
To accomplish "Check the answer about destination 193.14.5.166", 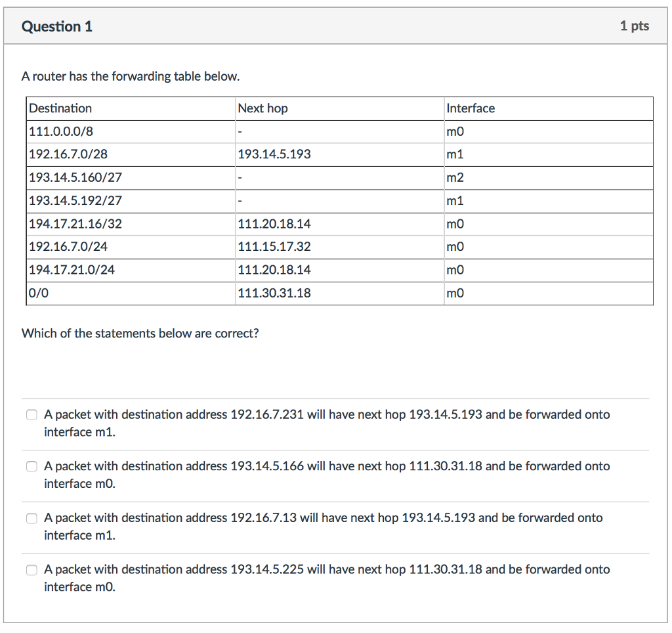I will coord(31,466).
